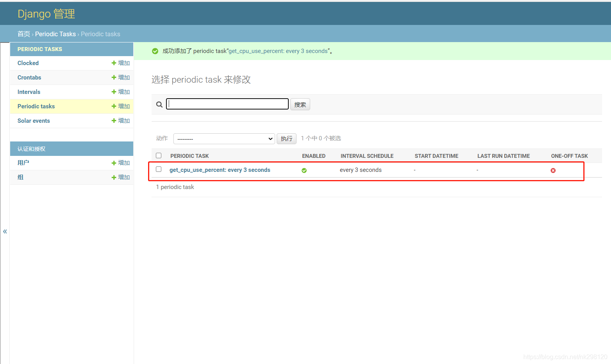Viewport: 611px width, 364px height.
Task: Open task link in success message
Action: click(278, 51)
